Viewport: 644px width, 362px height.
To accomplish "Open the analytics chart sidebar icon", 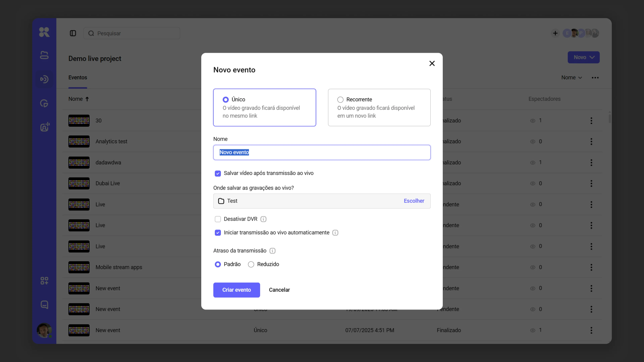I will tap(44, 103).
